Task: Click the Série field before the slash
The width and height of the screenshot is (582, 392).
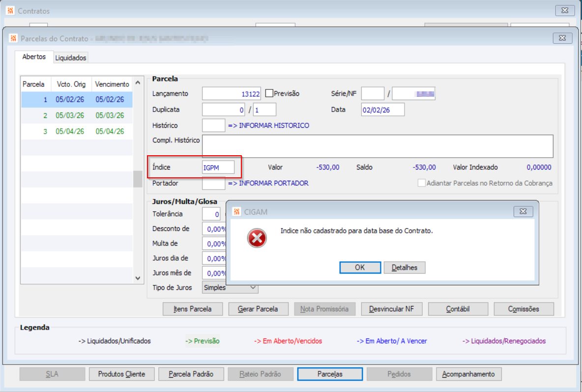Action: 373,93
